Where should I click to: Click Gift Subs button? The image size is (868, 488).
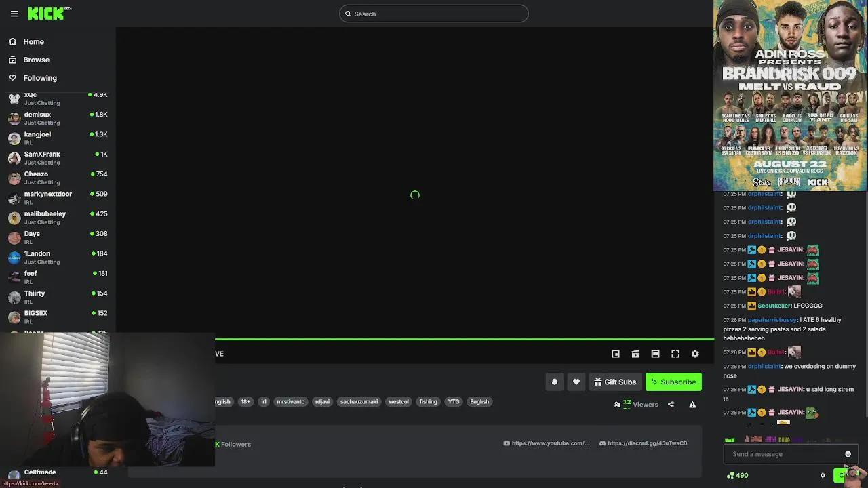coord(615,382)
